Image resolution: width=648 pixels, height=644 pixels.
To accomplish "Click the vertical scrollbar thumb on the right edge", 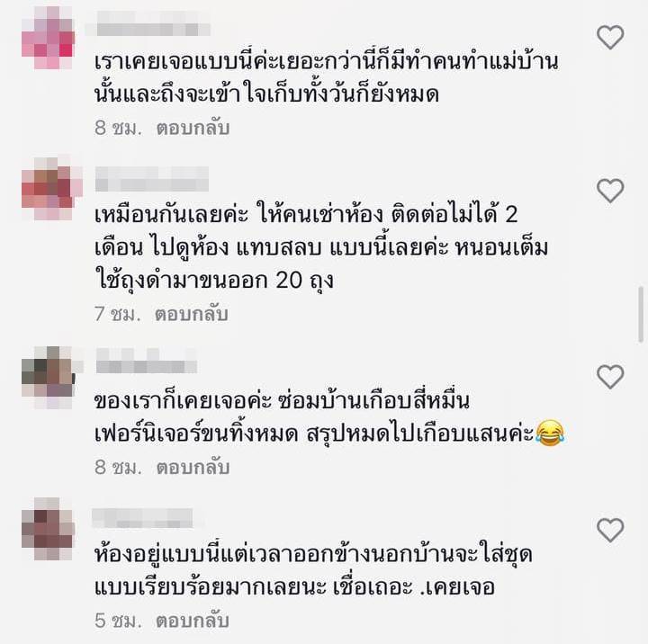I will click(641, 314).
